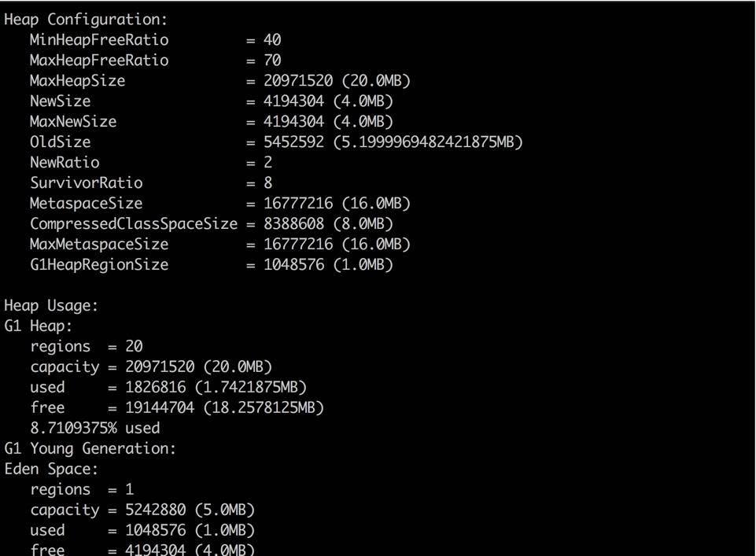Click the MaxMetaspaceSize label text
Image resolution: width=756 pixels, height=556 pixels.
click(99, 245)
